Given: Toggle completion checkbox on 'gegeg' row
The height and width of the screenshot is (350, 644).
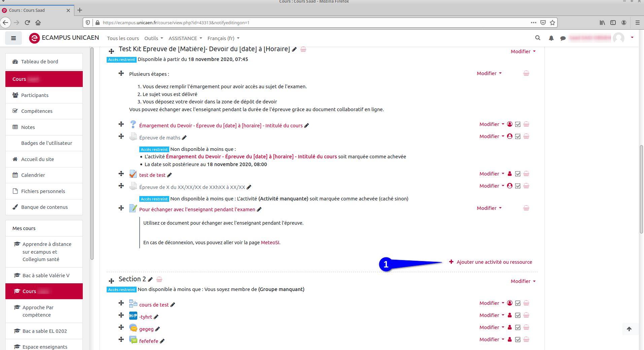Looking at the screenshot, I should 518,327.
